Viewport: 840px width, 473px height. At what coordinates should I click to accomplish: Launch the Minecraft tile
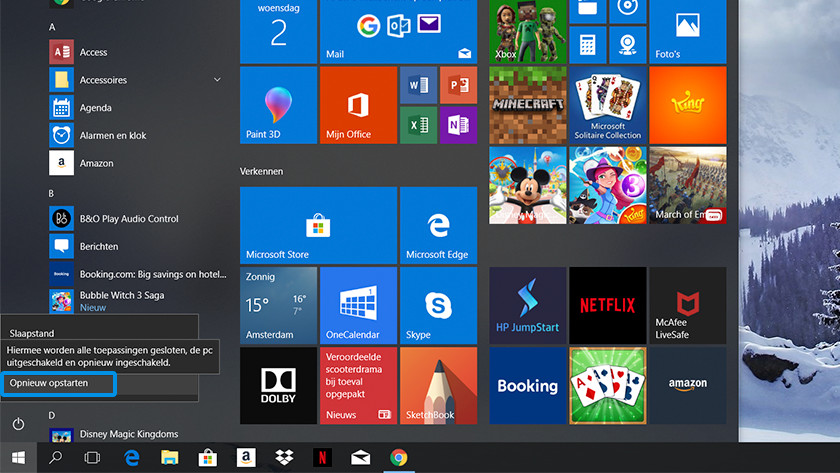tap(528, 105)
